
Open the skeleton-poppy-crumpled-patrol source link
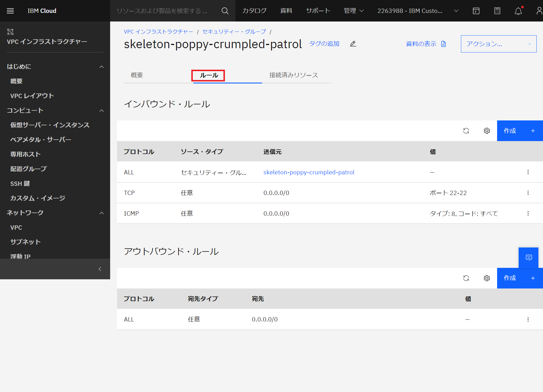[x=309, y=172]
